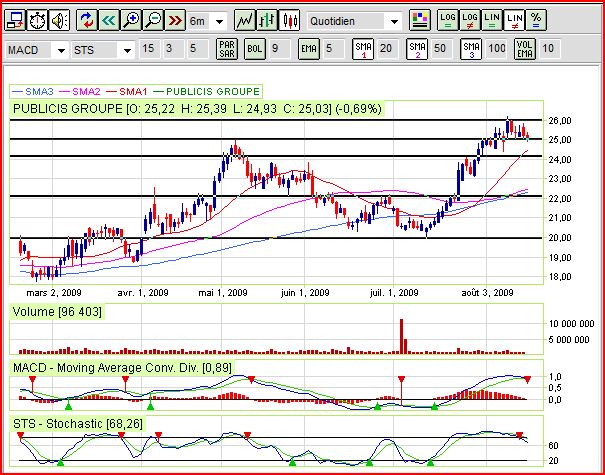Screen dimensions: 605x475
Task: Click the 26,00 price axis label
Action: pos(560,121)
